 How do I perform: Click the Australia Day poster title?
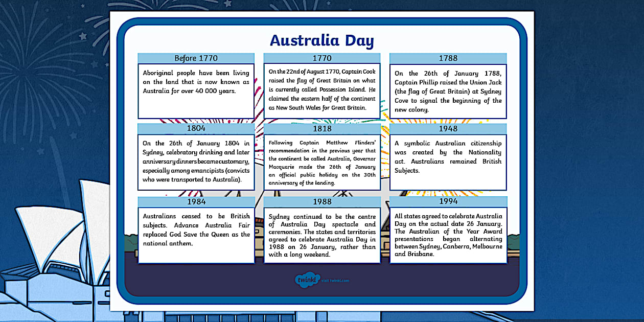point(322,40)
